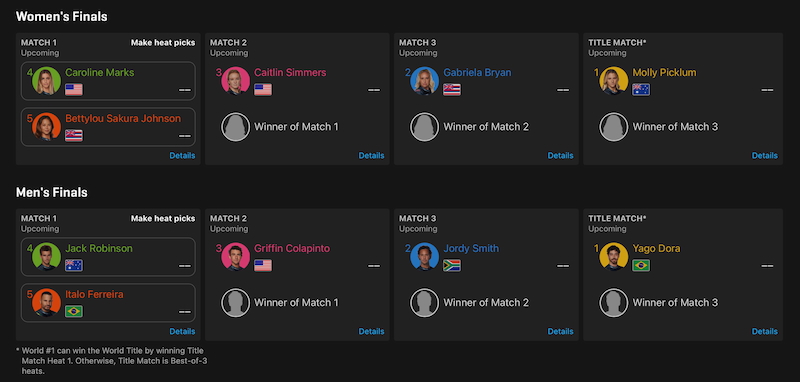The image size is (800, 382).
Task: View Details for Men's Match 2
Action: point(371,332)
